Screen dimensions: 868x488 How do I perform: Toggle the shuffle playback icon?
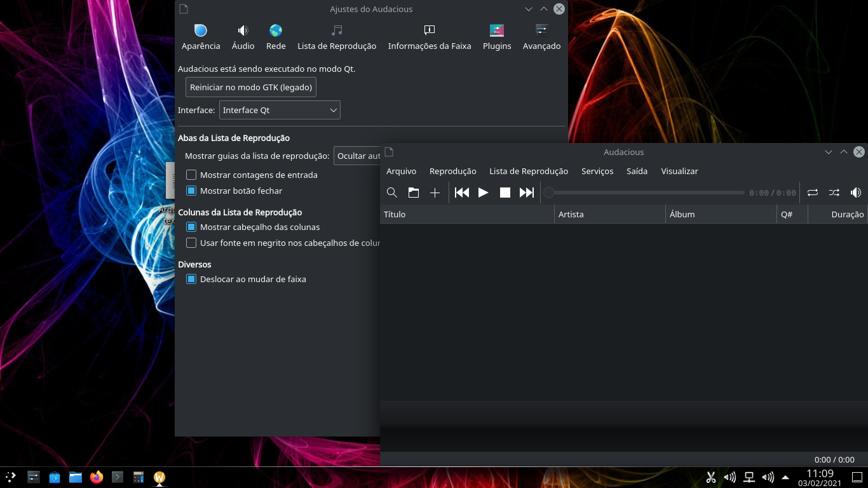point(834,192)
